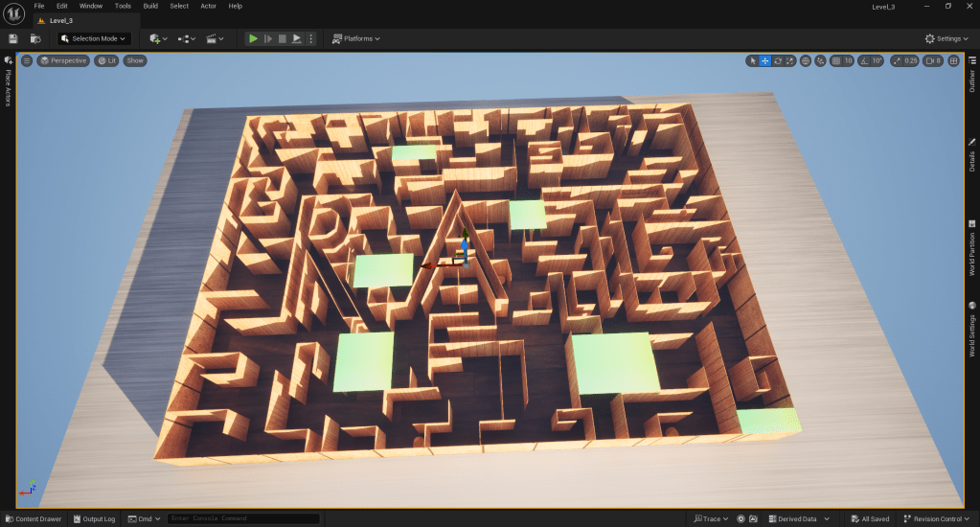Open the Settings dropdown
This screenshot has height=527, width=980.
click(944, 38)
